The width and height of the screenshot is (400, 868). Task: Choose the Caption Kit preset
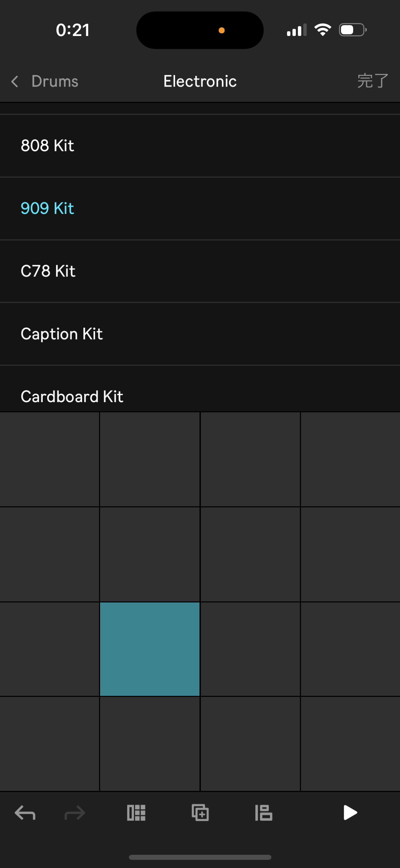tap(200, 334)
